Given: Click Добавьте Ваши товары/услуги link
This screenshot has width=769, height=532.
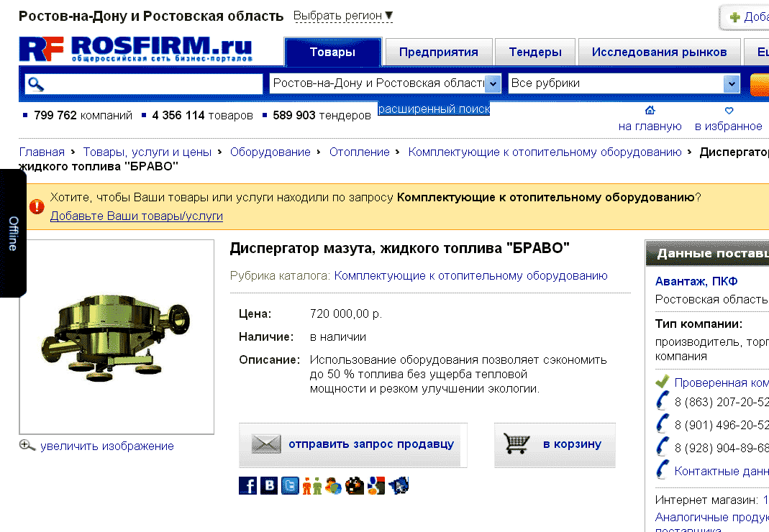Looking at the screenshot, I should [137, 216].
